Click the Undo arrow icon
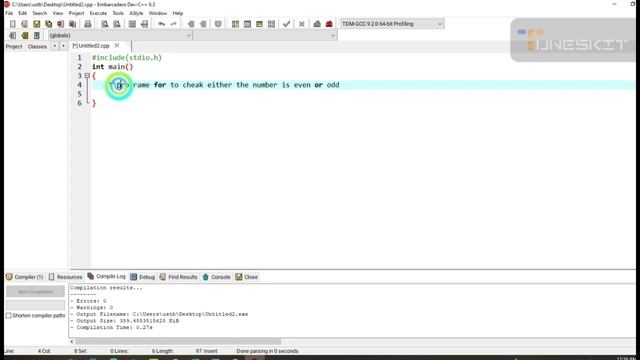 [162, 24]
